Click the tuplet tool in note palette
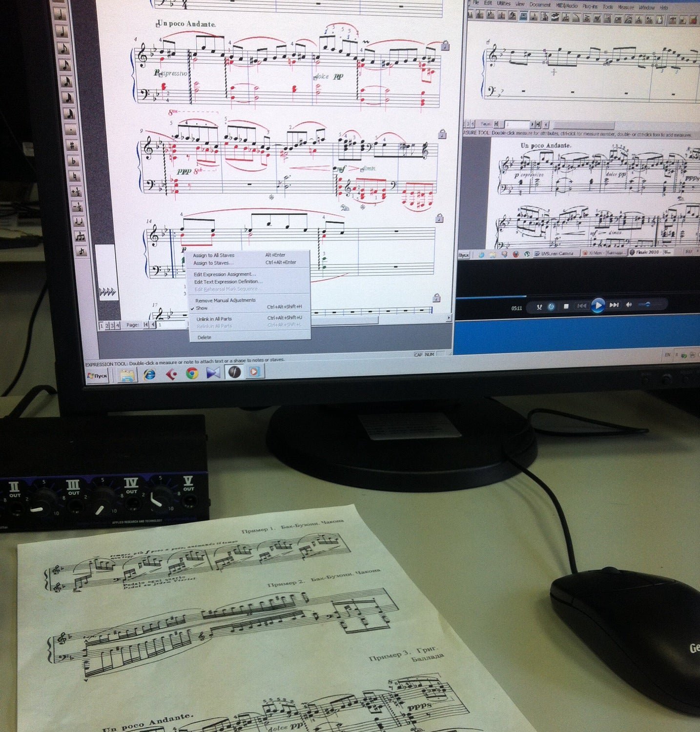The height and width of the screenshot is (732, 700). tap(80, 237)
